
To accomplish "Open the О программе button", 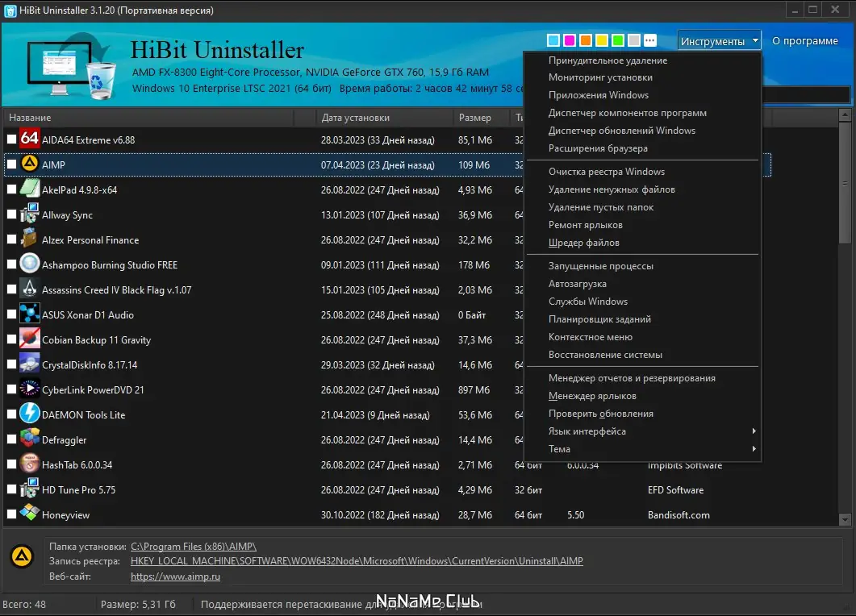I will click(804, 41).
